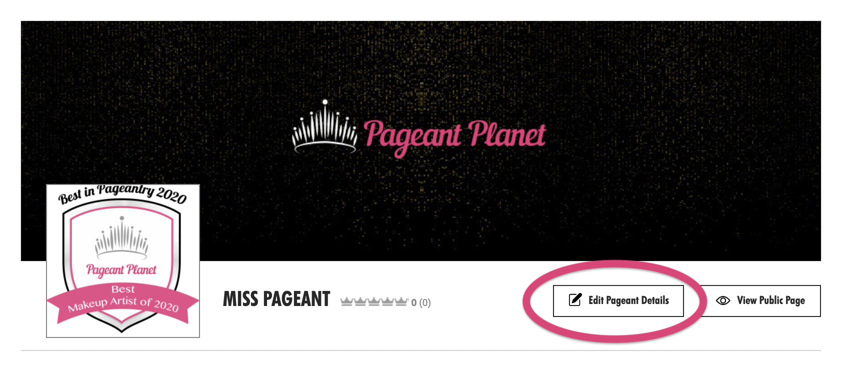Viewport: 868px width, 365px height.
Task: Select the fourth rating crown
Action: (x=387, y=301)
